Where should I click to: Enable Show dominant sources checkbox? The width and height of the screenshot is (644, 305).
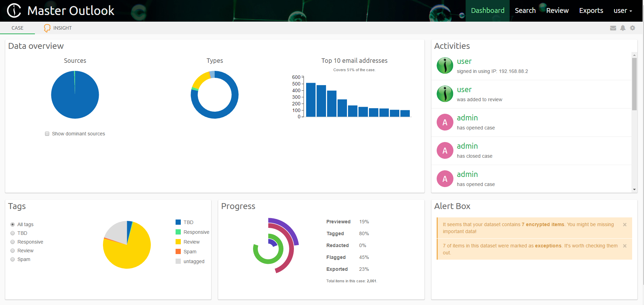pos(47,134)
